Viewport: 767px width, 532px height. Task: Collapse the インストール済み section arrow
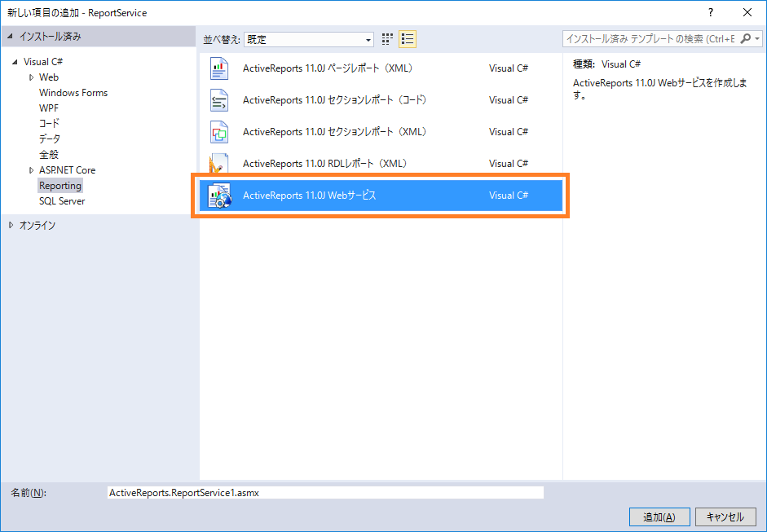(x=11, y=37)
